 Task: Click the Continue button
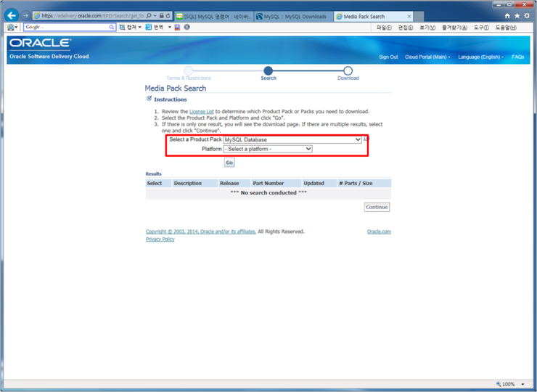(x=377, y=207)
